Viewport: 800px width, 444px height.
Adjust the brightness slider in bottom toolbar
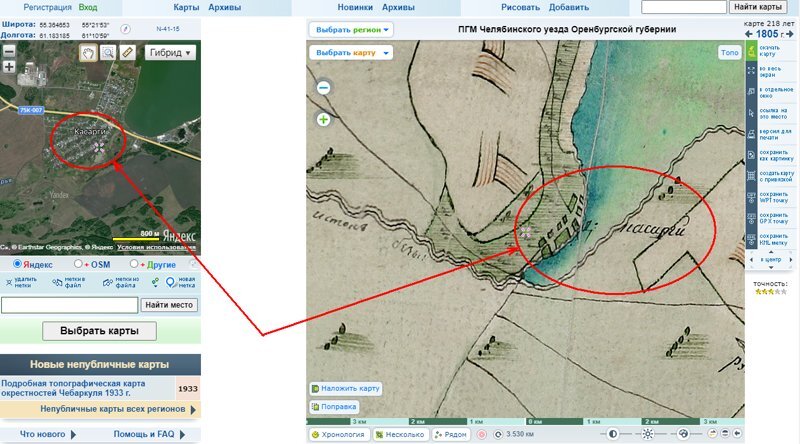[647, 434]
